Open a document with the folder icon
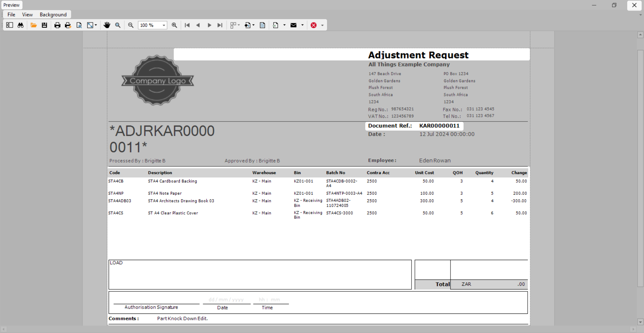This screenshot has height=333, width=644. (x=34, y=25)
